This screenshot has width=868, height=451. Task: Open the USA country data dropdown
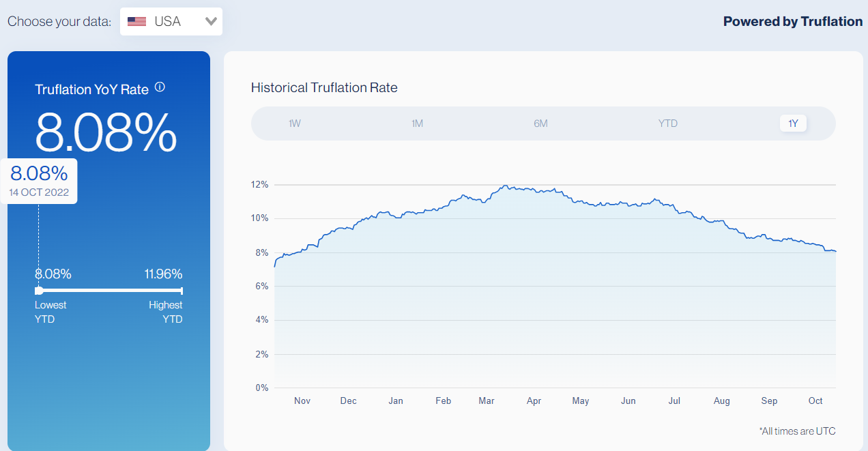pos(171,21)
